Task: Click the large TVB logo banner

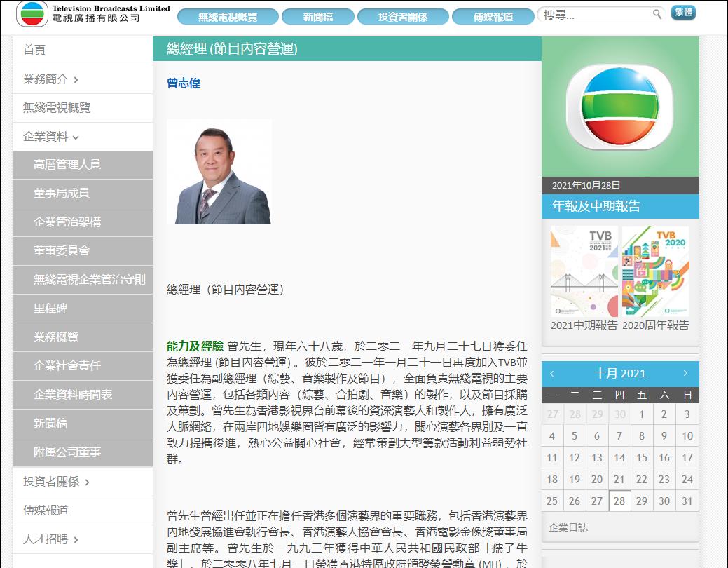Action: [x=620, y=107]
